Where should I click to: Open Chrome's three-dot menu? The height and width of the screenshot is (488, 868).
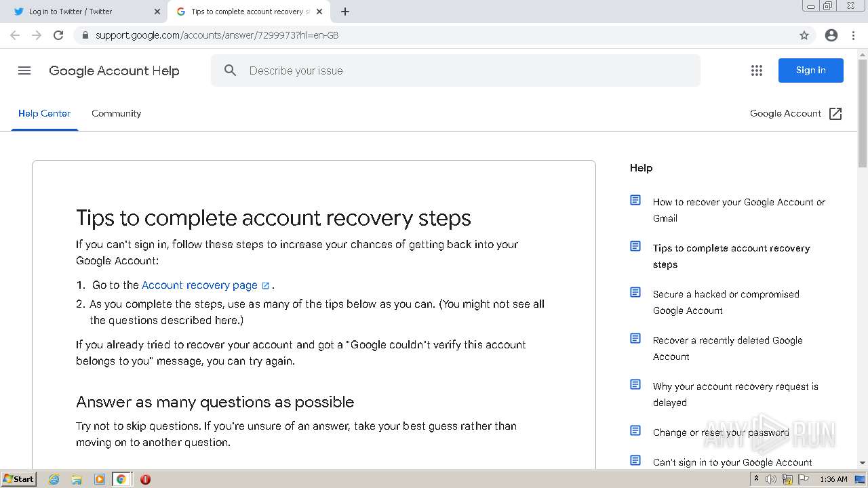click(x=854, y=35)
